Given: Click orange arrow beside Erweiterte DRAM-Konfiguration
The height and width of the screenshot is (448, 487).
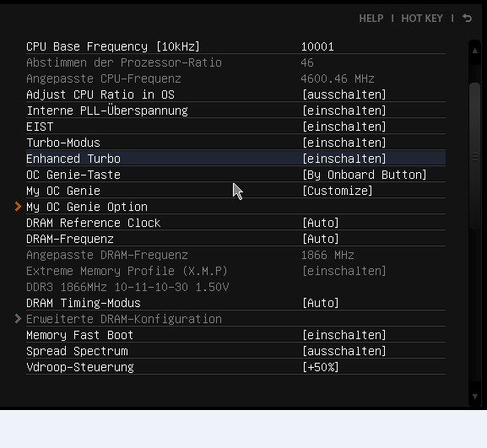Looking at the screenshot, I should (x=18, y=319).
